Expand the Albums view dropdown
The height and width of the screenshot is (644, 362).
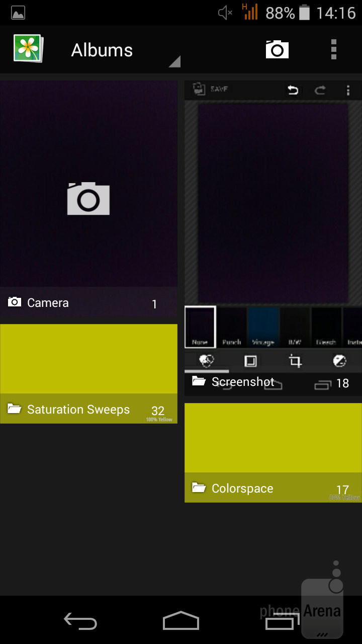tap(102, 50)
